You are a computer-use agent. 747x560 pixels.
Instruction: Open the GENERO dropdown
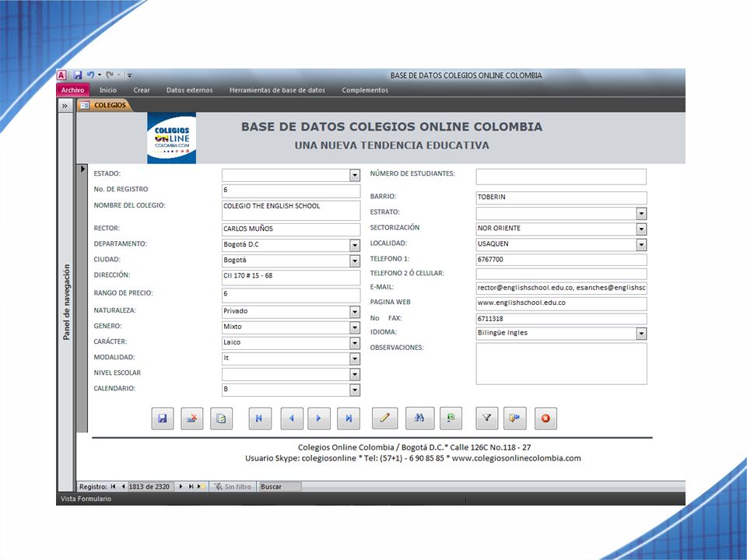tap(355, 327)
